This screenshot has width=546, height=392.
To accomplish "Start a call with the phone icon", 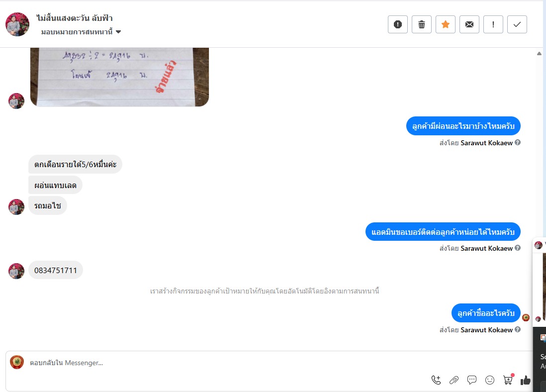I will coord(436,380).
